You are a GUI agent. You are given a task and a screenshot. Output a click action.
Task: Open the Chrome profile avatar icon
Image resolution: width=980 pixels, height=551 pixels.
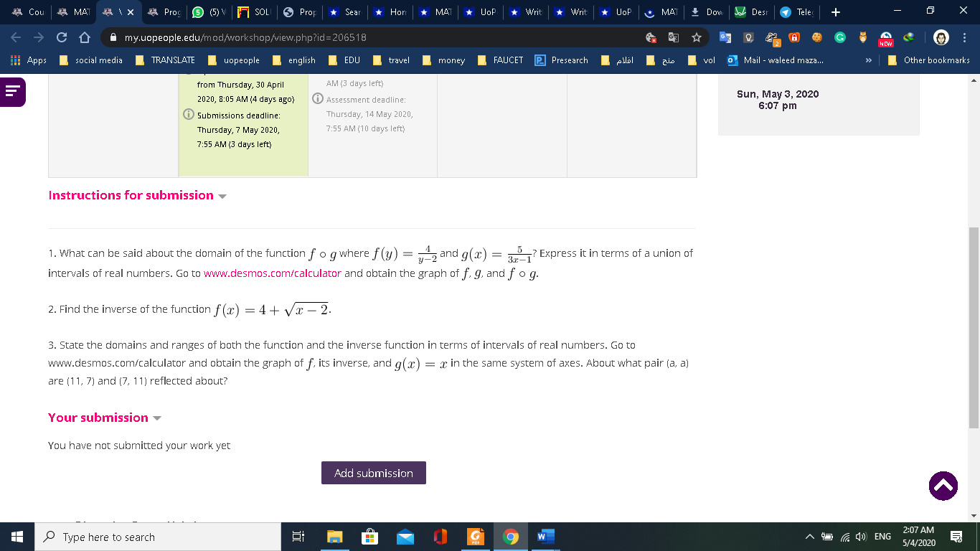942,37
